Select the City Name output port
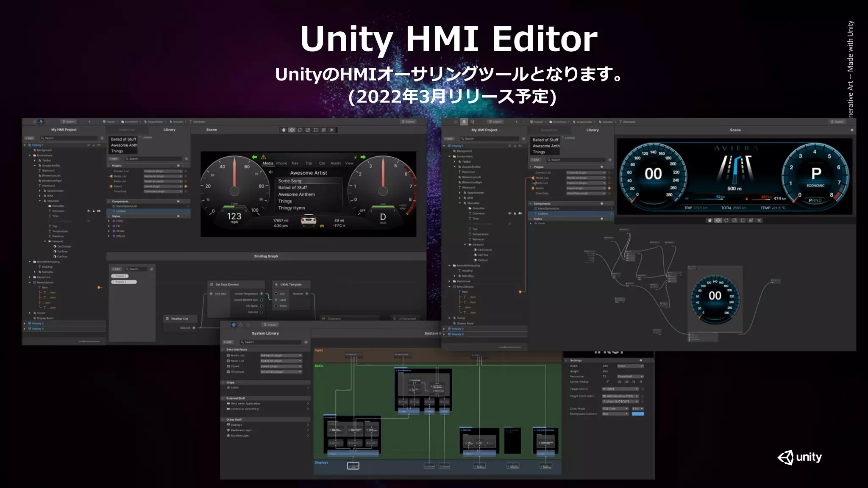 (x=262, y=306)
